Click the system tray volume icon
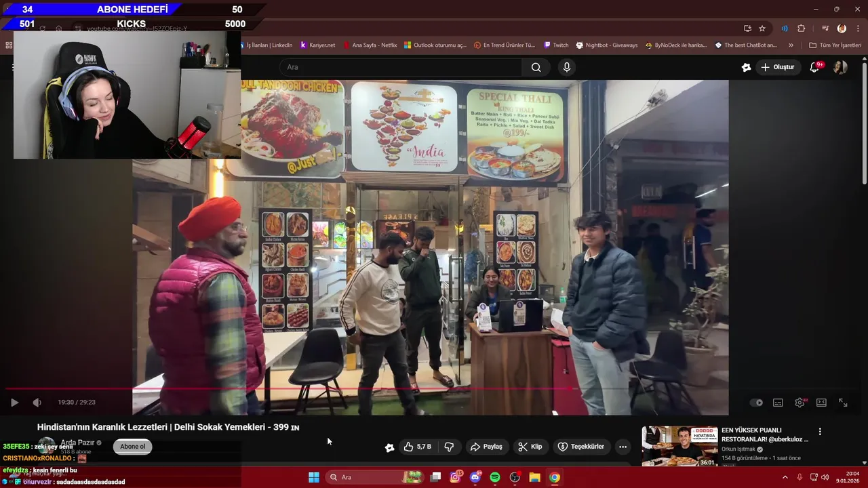Screen dimensions: 868x488 click(825, 477)
